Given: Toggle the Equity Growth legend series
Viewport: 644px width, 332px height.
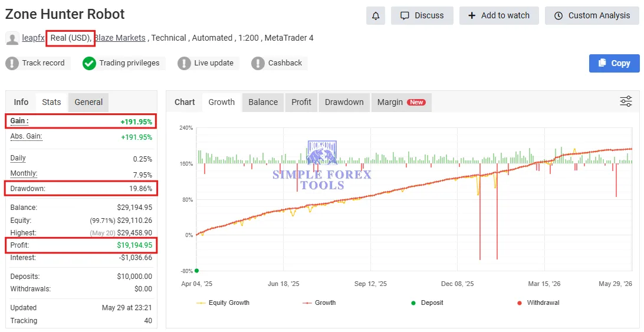Looking at the screenshot, I should [x=223, y=303].
